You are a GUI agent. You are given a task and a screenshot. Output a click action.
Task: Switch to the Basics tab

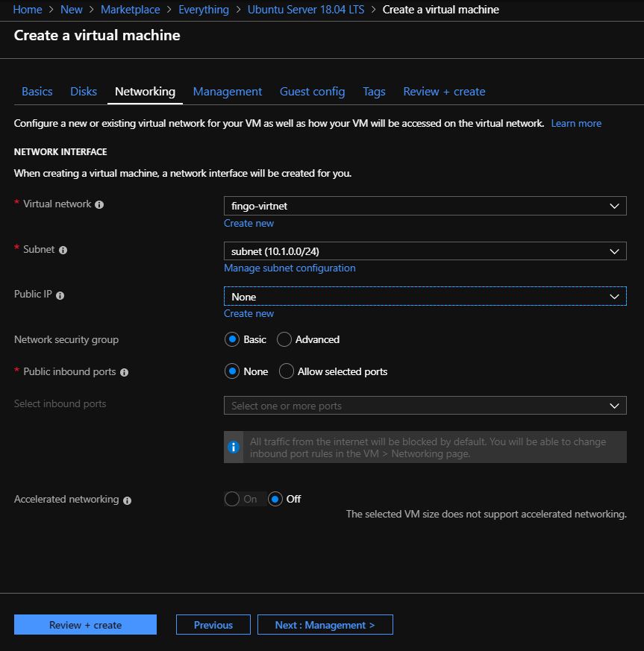pos(37,91)
